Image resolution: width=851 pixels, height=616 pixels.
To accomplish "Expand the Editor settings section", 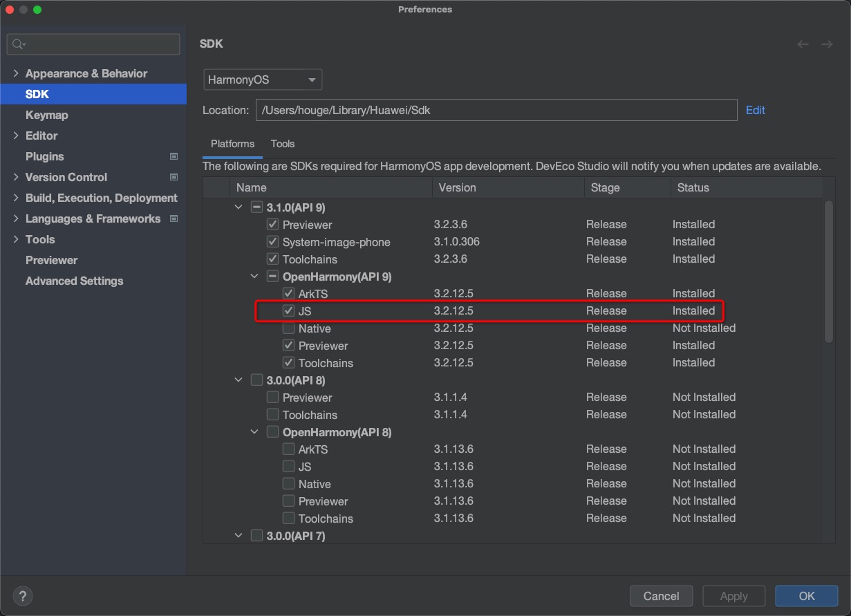I will click(x=16, y=136).
